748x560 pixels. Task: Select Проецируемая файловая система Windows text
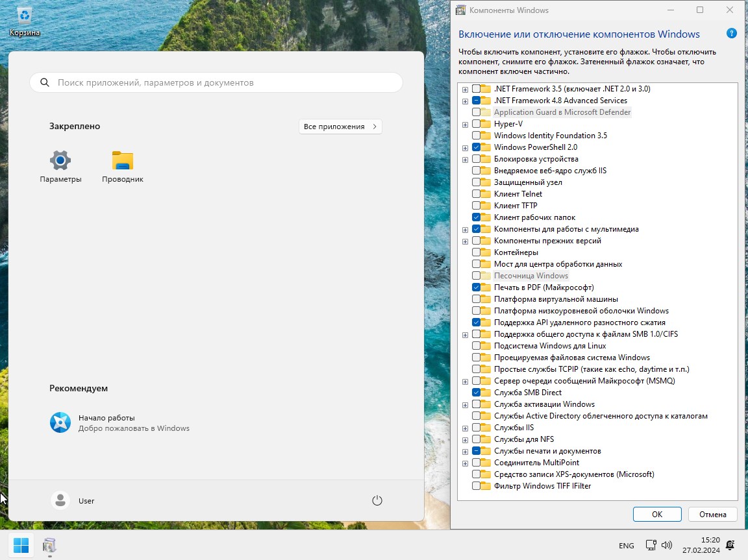coord(572,358)
